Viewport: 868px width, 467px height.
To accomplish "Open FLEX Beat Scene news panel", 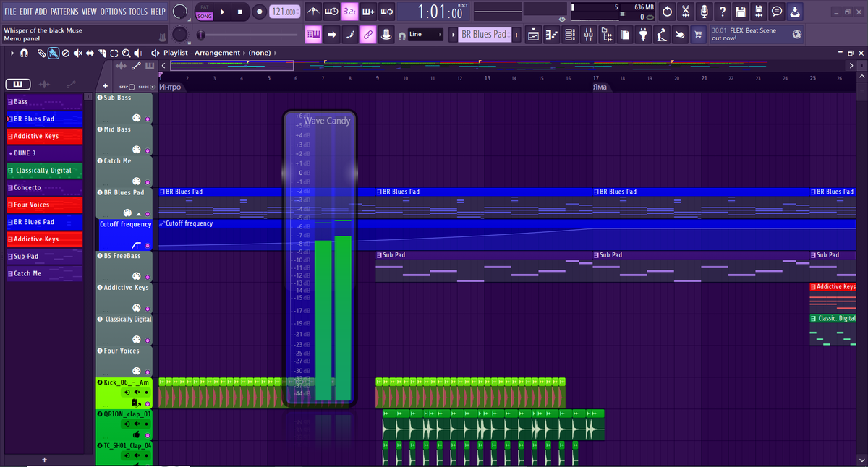I will point(757,34).
